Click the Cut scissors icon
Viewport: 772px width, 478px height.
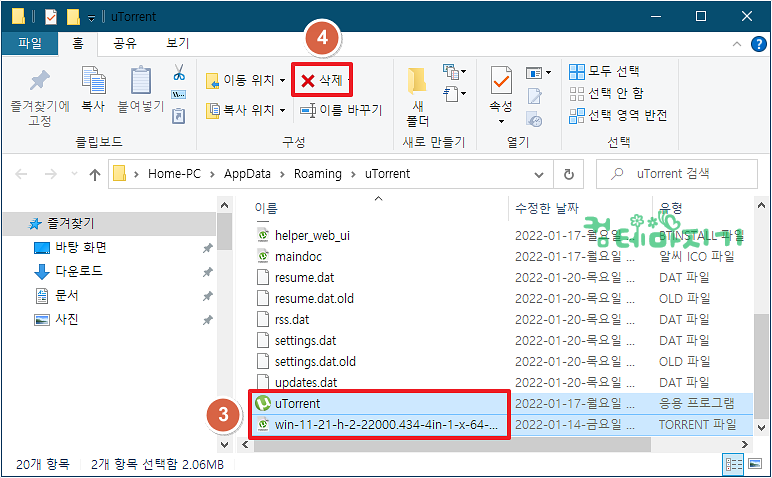pos(179,72)
